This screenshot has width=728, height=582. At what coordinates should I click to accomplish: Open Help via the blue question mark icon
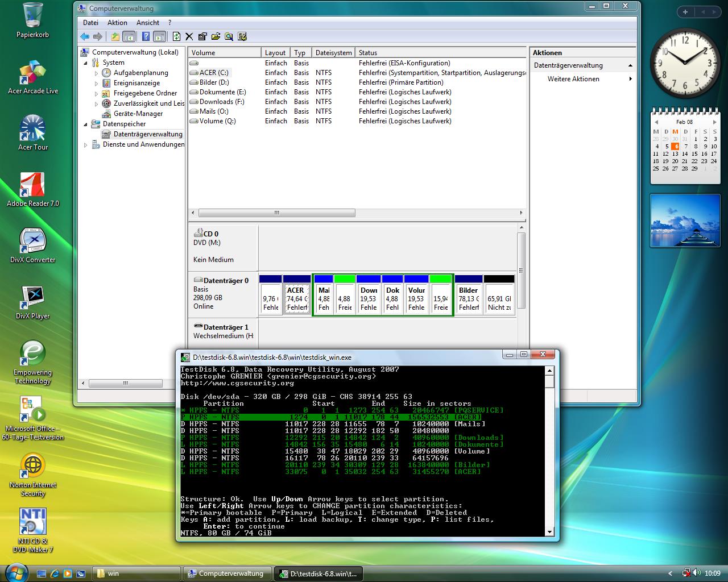146,37
